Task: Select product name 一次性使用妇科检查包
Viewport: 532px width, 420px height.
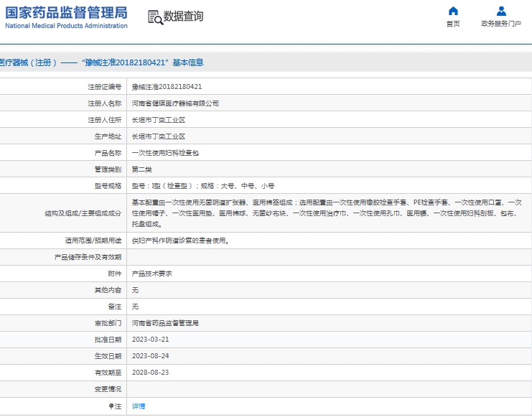Action: 165,153
